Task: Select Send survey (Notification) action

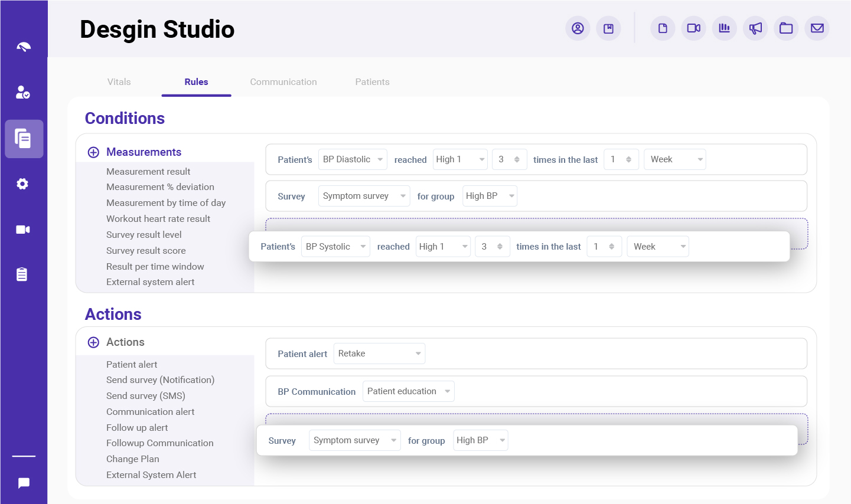Action: pos(161,380)
